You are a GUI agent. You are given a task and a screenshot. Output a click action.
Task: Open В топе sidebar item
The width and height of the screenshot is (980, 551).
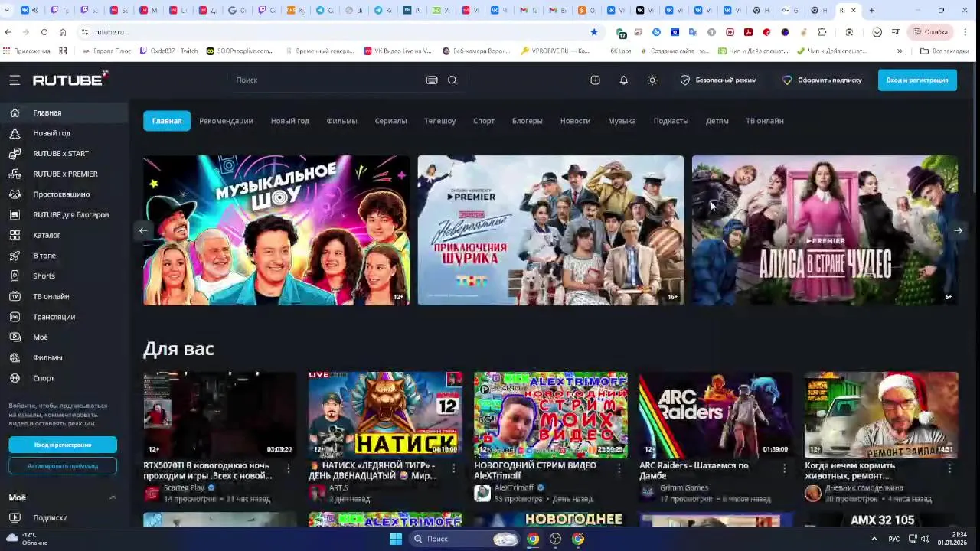[x=64, y=256]
